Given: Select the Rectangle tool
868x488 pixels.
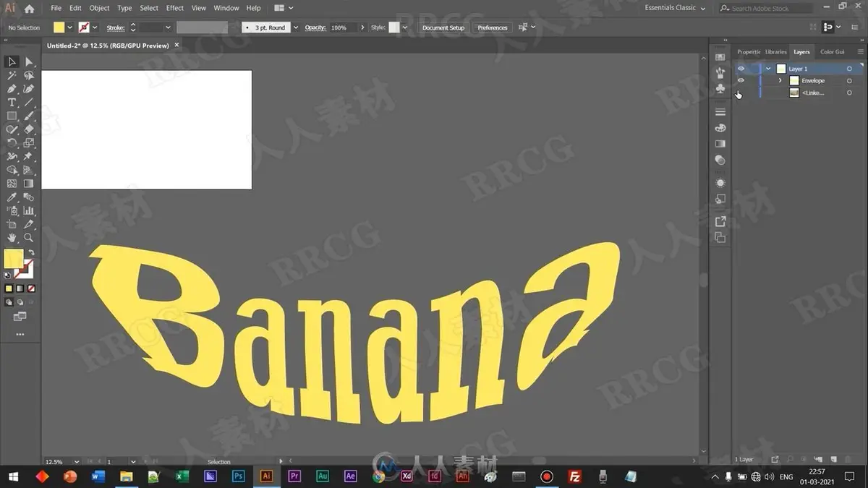Looking at the screenshot, I should pos(12,116).
